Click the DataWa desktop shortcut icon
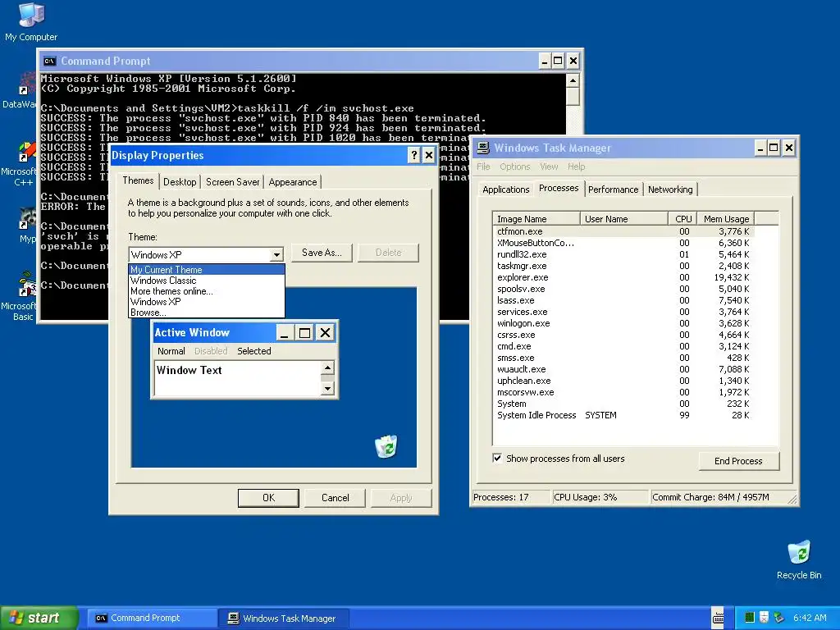This screenshot has width=840, height=630. coord(27,84)
